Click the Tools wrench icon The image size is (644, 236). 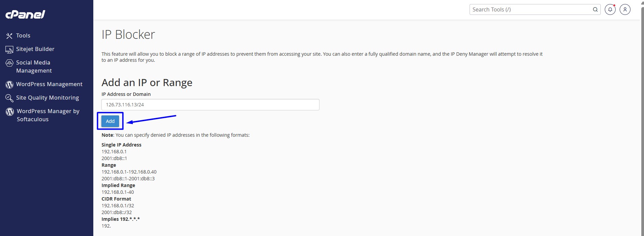[x=9, y=36]
